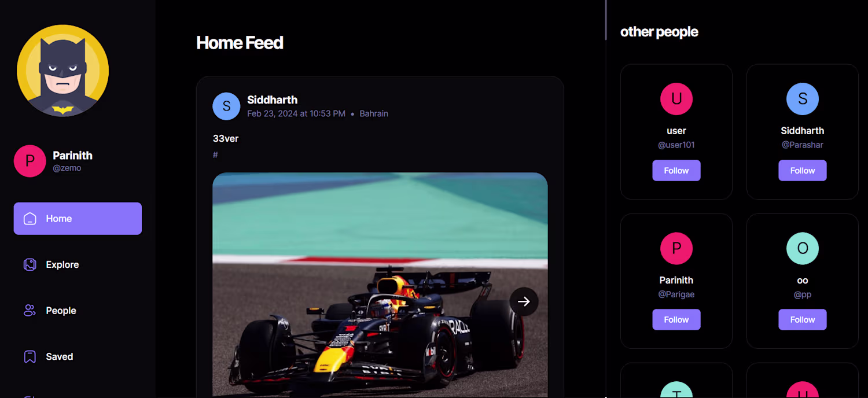This screenshot has height=398, width=868.
Task: Click the right panel scrollbar
Action: coord(605,20)
